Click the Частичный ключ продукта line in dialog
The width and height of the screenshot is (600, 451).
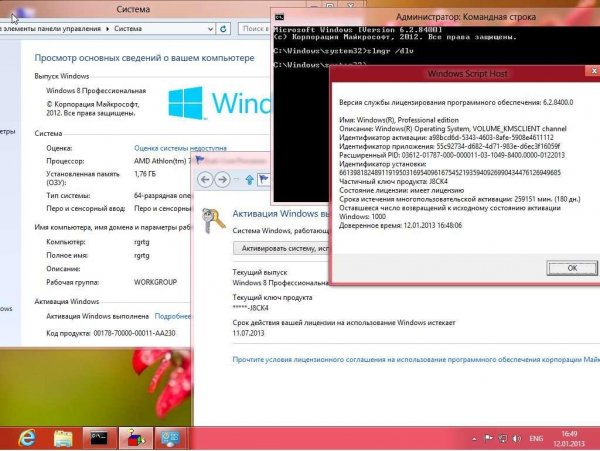pos(393,181)
